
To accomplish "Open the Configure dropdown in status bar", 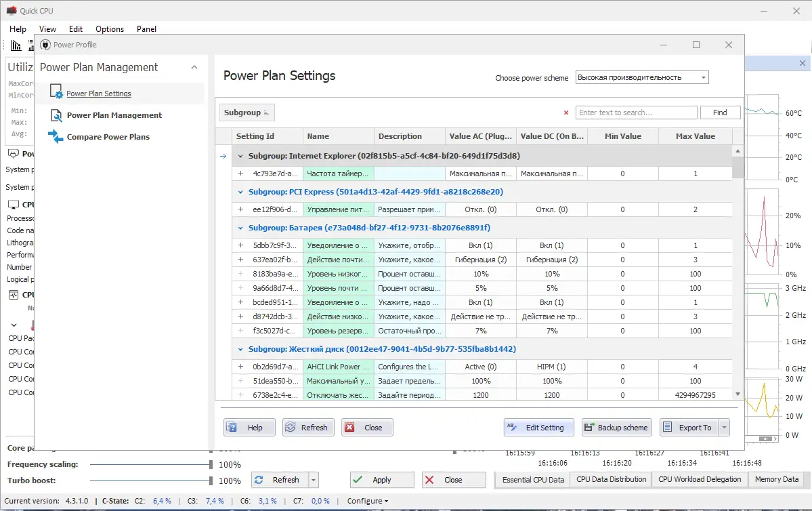I will (367, 501).
